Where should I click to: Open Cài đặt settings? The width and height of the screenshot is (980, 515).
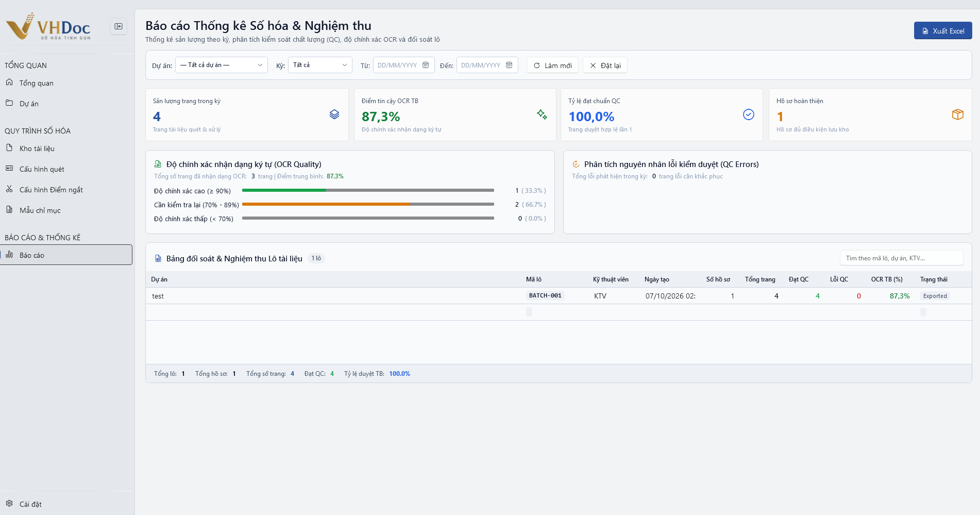tap(66, 504)
